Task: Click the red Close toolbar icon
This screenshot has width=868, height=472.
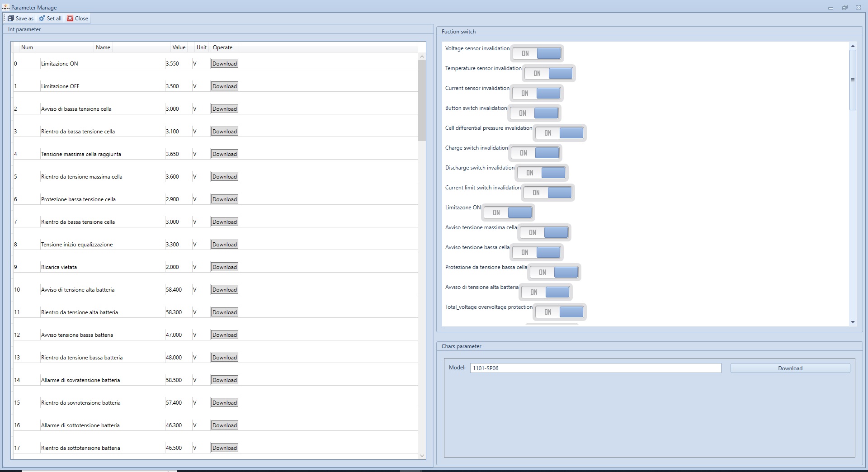Action: tap(70, 19)
